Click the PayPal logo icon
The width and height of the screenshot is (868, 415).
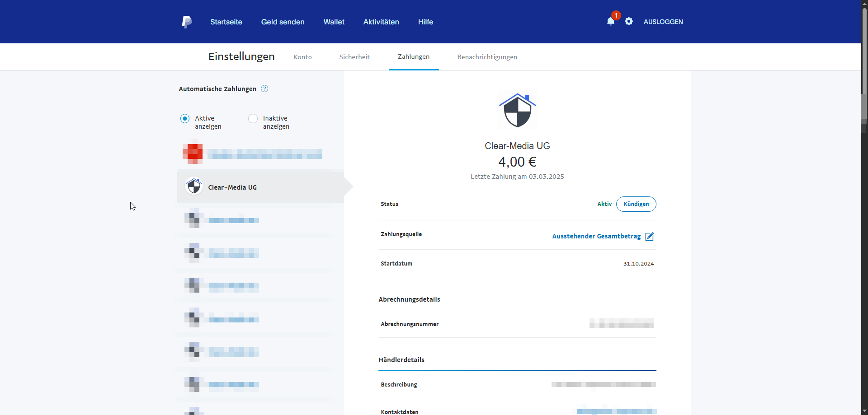187,22
